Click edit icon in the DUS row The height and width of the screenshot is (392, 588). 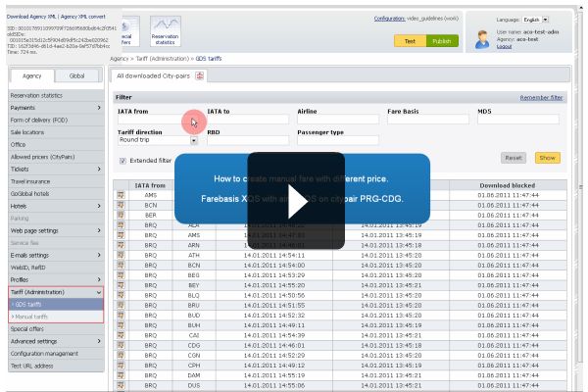[x=122, y=386]
